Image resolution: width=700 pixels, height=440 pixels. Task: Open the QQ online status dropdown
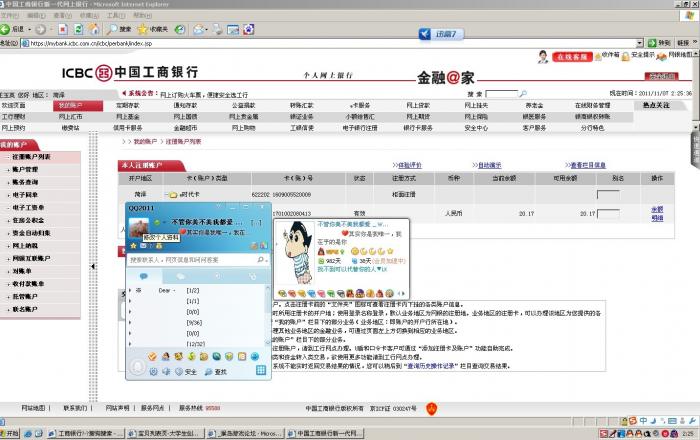pos(158,222)
